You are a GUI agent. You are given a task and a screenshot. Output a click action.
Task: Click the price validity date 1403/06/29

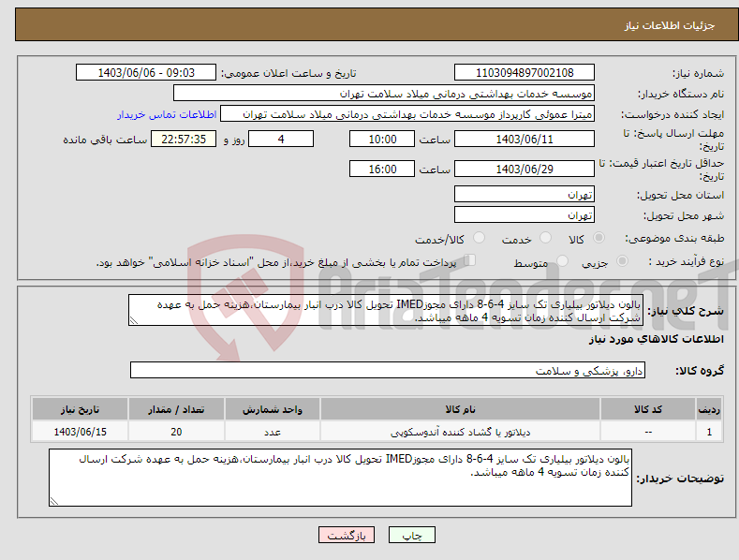[x=525, y=169]
